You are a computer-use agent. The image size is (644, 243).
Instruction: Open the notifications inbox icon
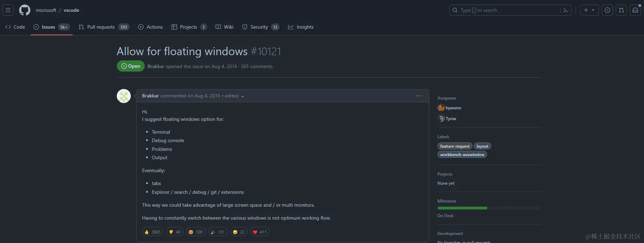(x=635, y=10)
